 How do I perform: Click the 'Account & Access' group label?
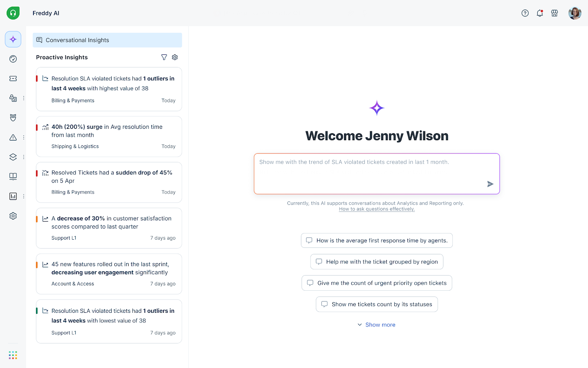73,284
